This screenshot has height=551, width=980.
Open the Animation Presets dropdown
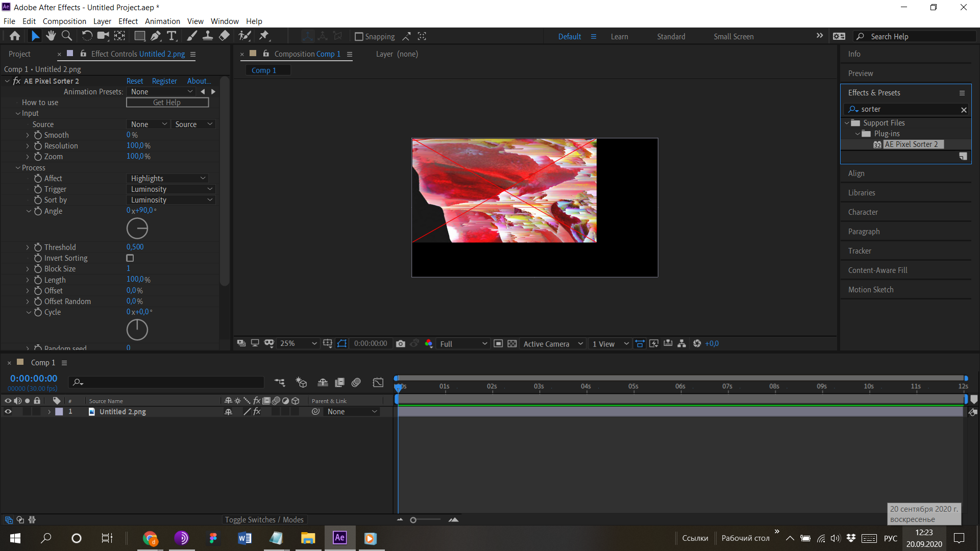161,92
